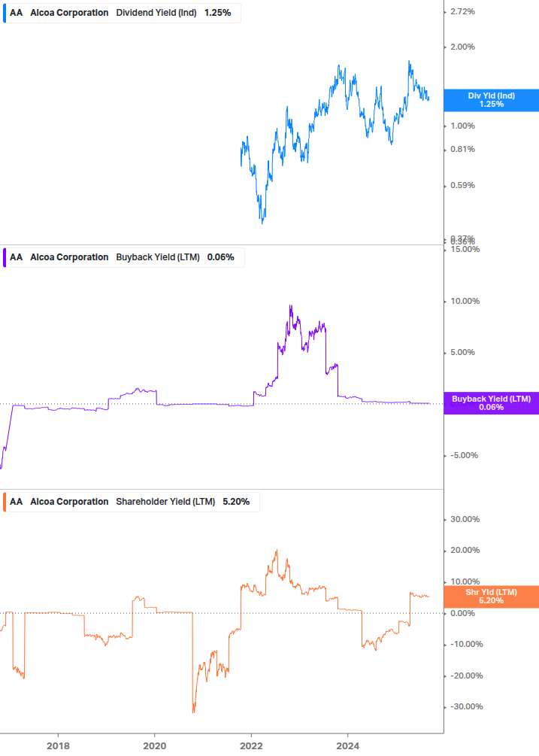Click the 5.00% axis value in buyback pane
Viewport: 539px width, 756px height.
pos(462,353)
